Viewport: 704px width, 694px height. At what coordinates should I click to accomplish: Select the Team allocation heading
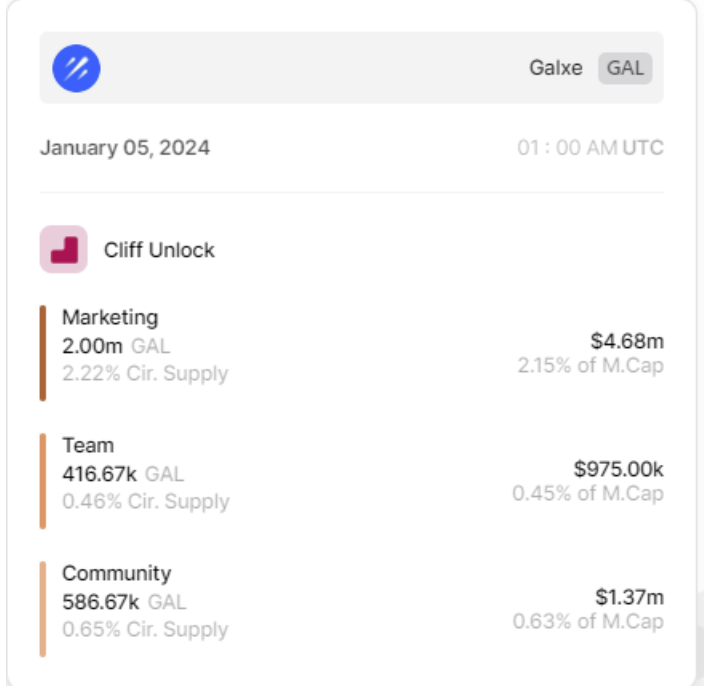[88, 445]
